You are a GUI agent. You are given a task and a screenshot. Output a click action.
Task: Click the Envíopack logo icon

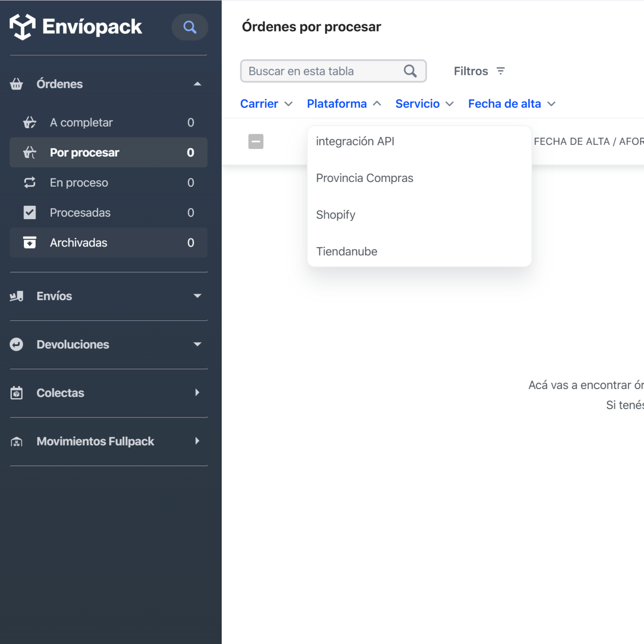[x=22, y=27]
